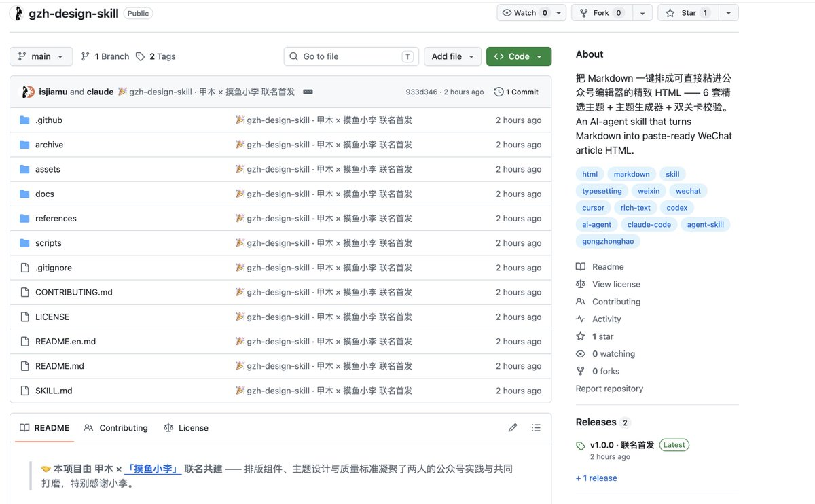Open CONTRIBUTING.md file
Image resolution: width=815 pixels, height=504 pixels.
[x=74, y=292]
